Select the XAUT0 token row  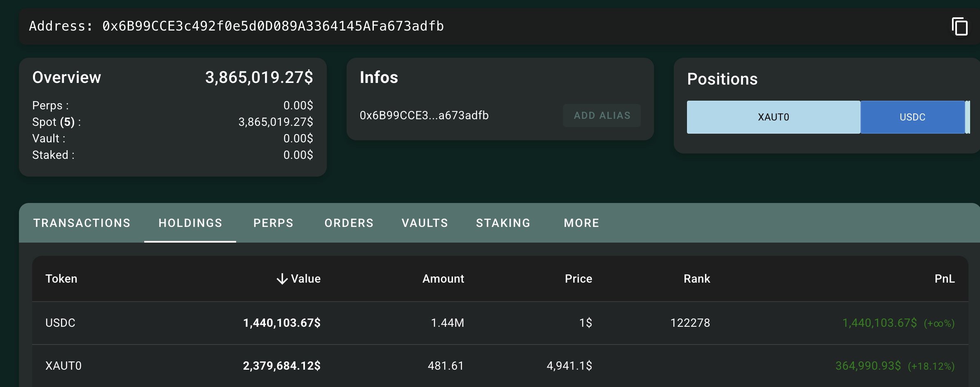63,366
